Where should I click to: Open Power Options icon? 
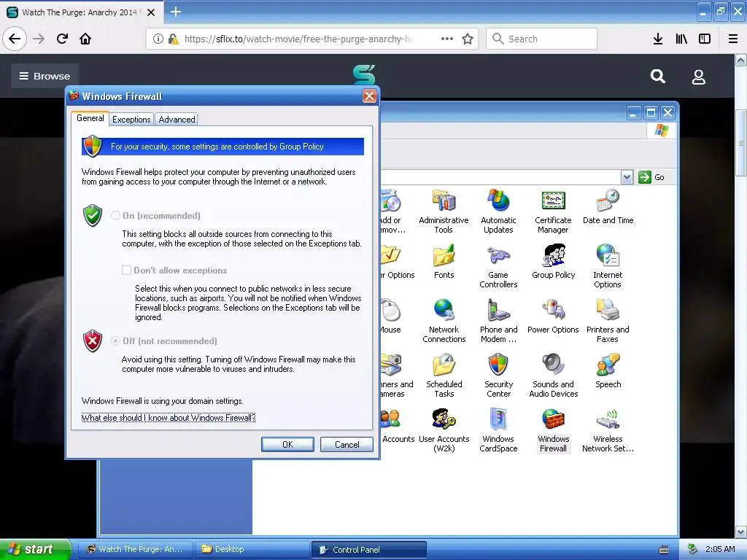pyautogui.click(x=553, y=316)
